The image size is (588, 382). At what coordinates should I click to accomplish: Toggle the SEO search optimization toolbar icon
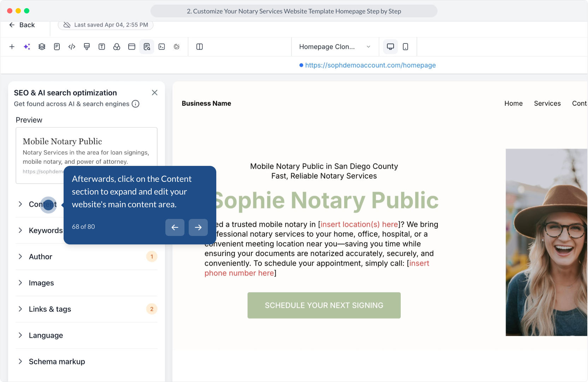(x=147, y=47)
